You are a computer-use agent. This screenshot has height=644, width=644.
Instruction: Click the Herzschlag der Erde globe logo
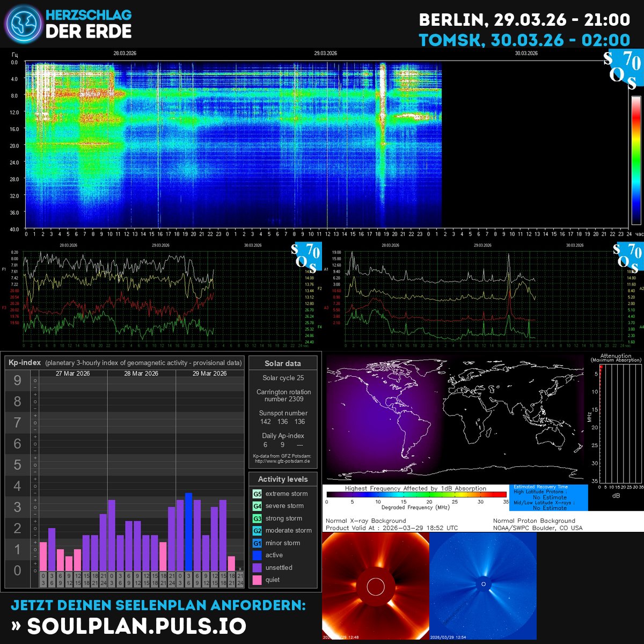click(x=23, y=24)
